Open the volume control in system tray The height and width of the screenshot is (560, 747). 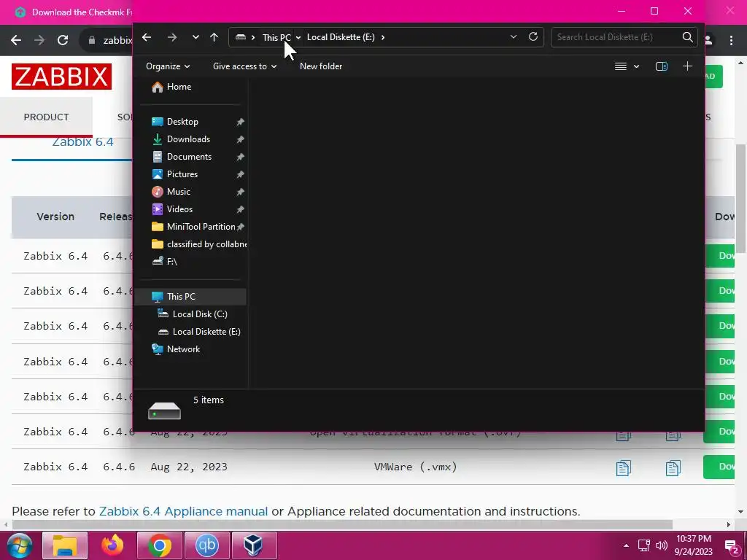[x=661, y=545]
